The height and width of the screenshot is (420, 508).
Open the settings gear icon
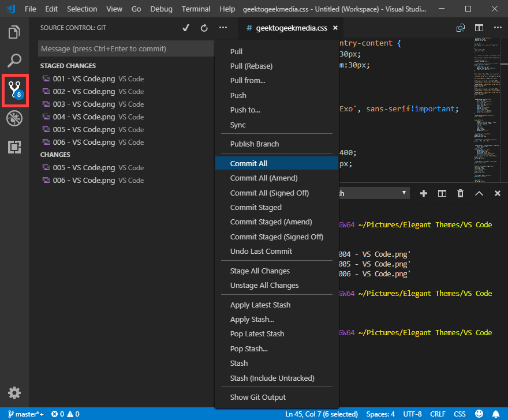coord(14,393)
